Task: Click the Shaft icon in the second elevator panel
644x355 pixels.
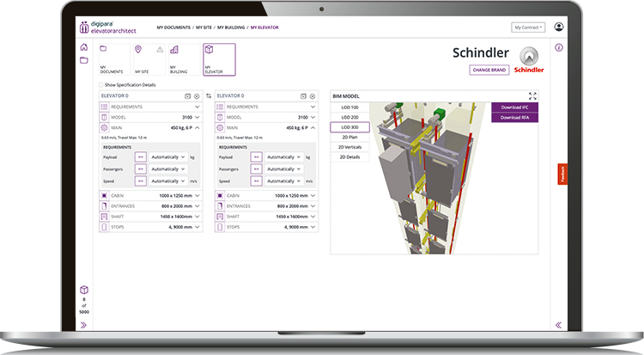Action: click(220, 217)
